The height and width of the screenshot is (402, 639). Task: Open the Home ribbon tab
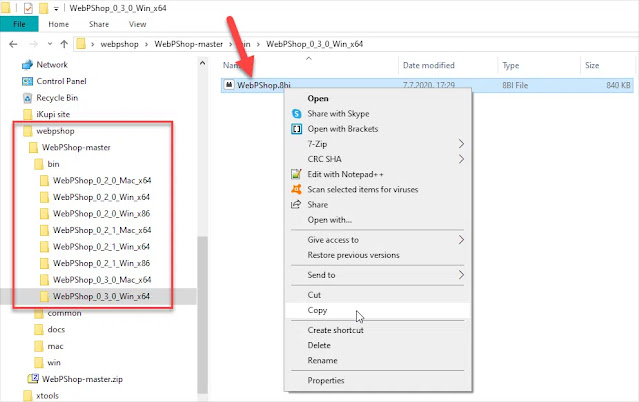pos(59,24)
